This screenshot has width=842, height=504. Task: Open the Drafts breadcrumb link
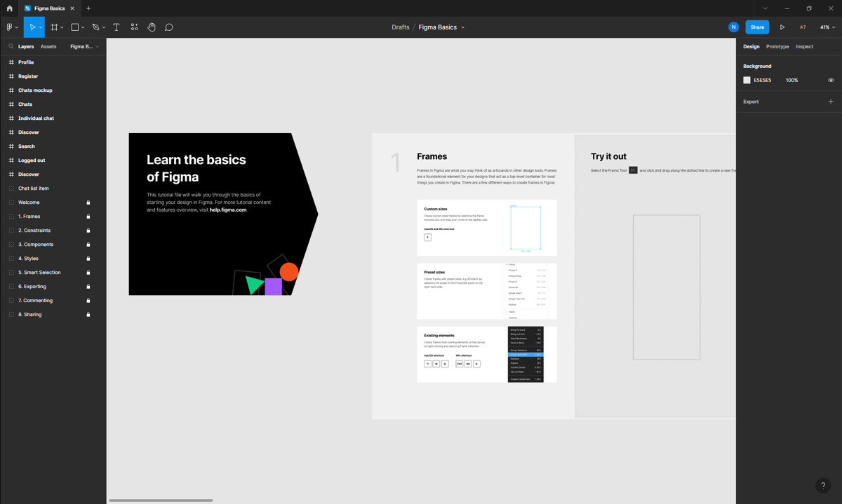[401, 27]
